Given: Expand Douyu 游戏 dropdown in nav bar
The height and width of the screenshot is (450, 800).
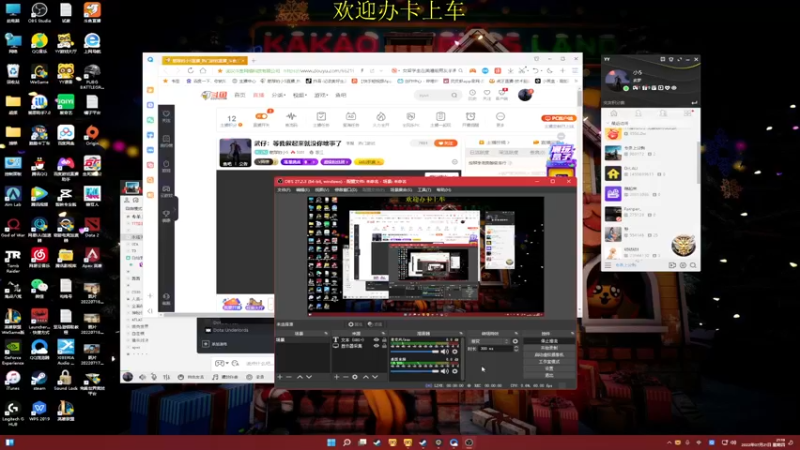Looking at the screenshot, I should 321,95.
